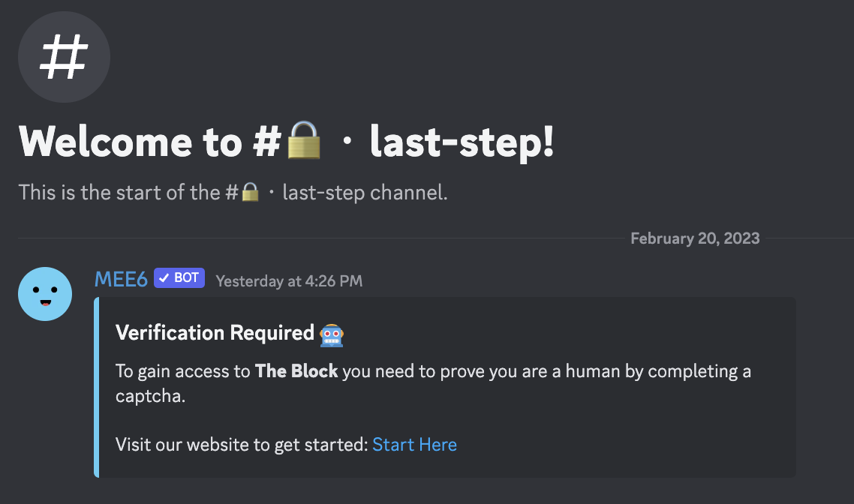Click the Verification Required embed title
The width and height of the screenshot is (854, 504).
click(x=215, y=332)
